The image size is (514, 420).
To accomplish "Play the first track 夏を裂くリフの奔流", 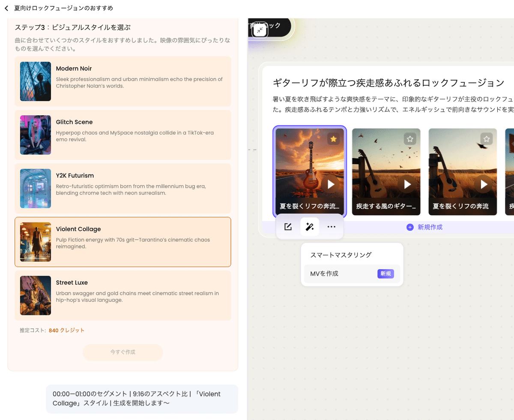I will pyautogui.click(x=331, y=184).
